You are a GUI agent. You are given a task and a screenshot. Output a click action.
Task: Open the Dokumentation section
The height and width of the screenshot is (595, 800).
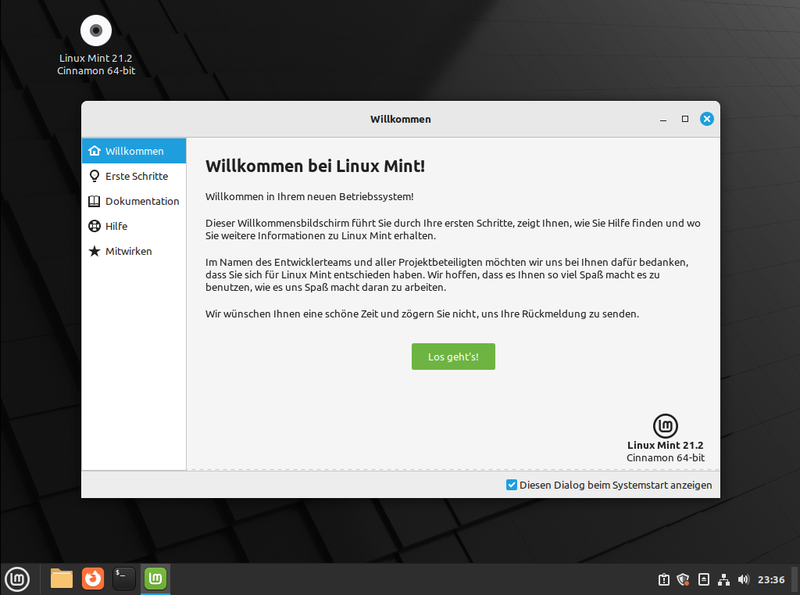point(134,201)
